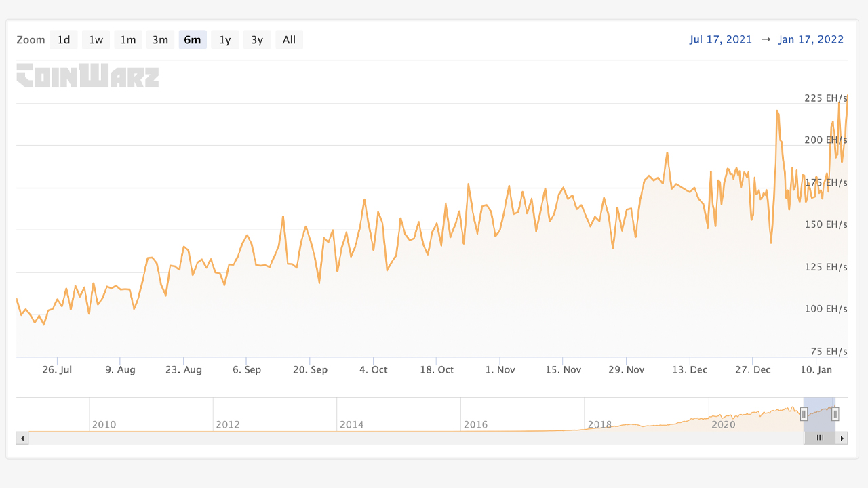Select the 3y zoom range
This screenshot has height=488, width=868.
click(257, 40)
